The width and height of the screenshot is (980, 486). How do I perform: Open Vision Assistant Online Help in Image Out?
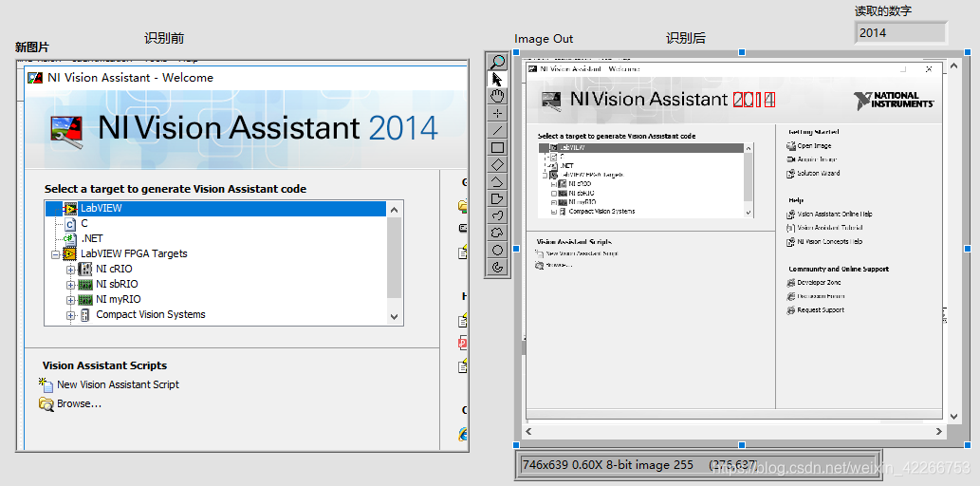coord(835,214)
